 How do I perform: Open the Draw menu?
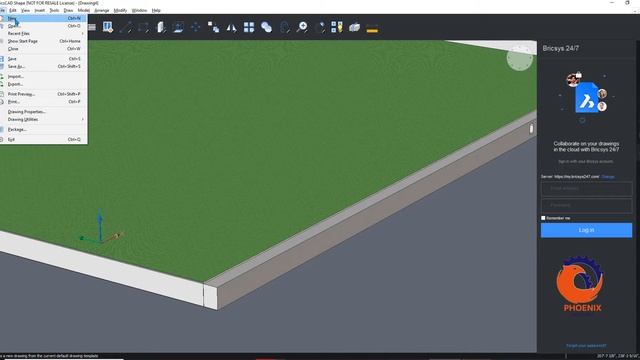tap(68, 10)
